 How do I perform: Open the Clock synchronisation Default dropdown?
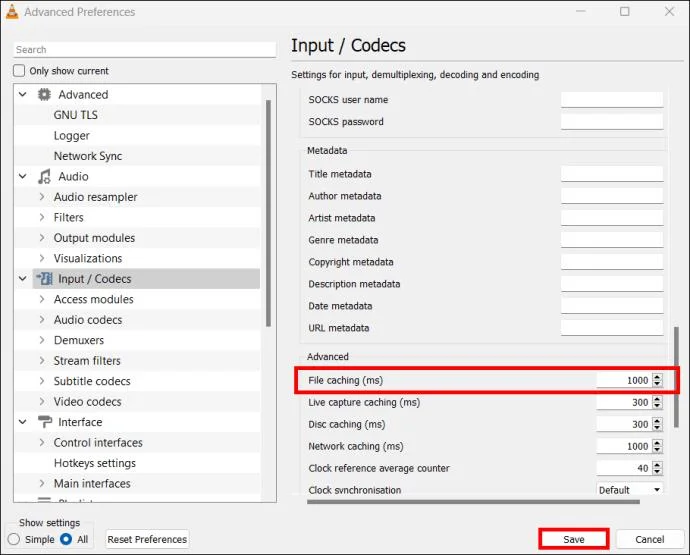point(630,490)
